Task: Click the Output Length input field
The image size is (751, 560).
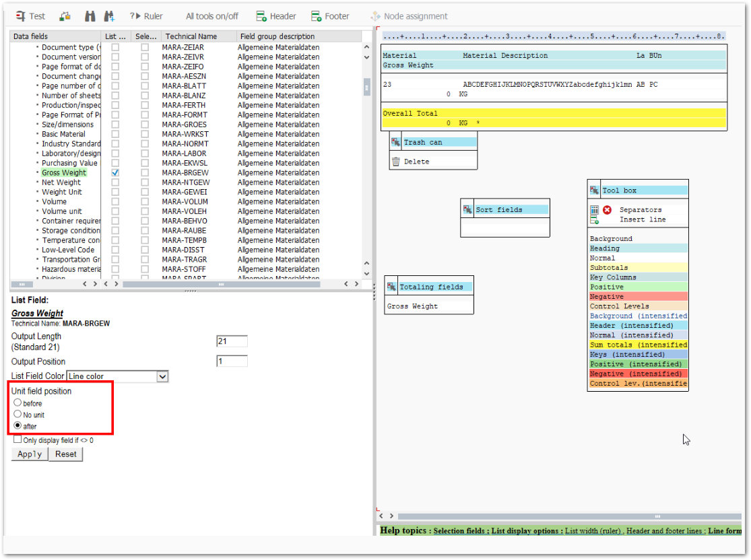Action: [232, 341]
